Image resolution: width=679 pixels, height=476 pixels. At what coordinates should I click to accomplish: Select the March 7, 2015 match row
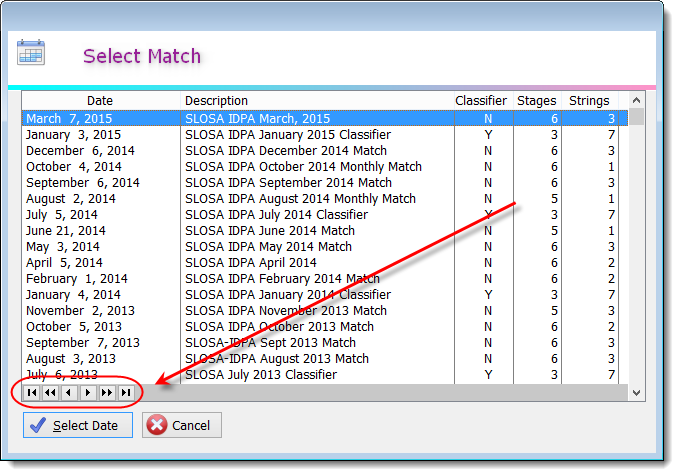pyautogui.click(x=325, y=119)
